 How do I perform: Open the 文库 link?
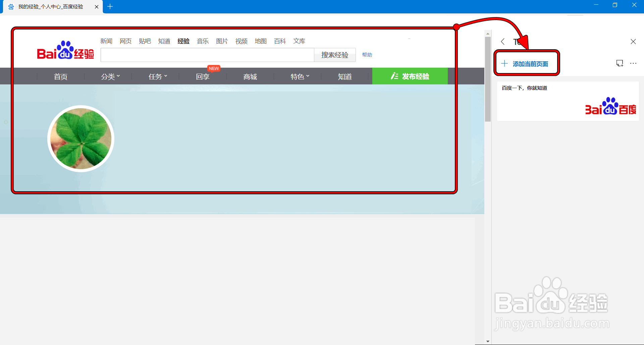click(x=299, y=41)
